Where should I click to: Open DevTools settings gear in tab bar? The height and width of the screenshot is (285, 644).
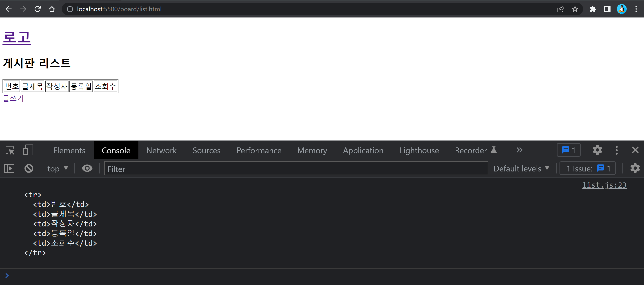(597, 150)
